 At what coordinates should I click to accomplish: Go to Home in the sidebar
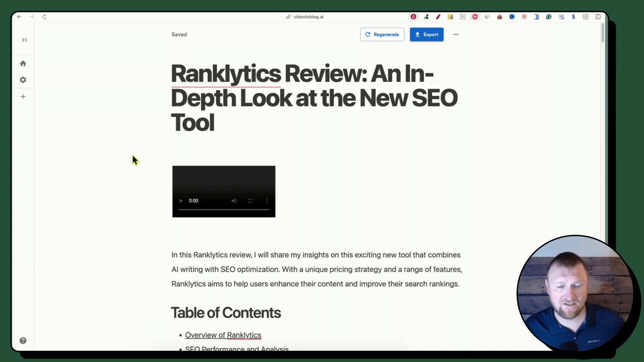(x=23, y=63)
